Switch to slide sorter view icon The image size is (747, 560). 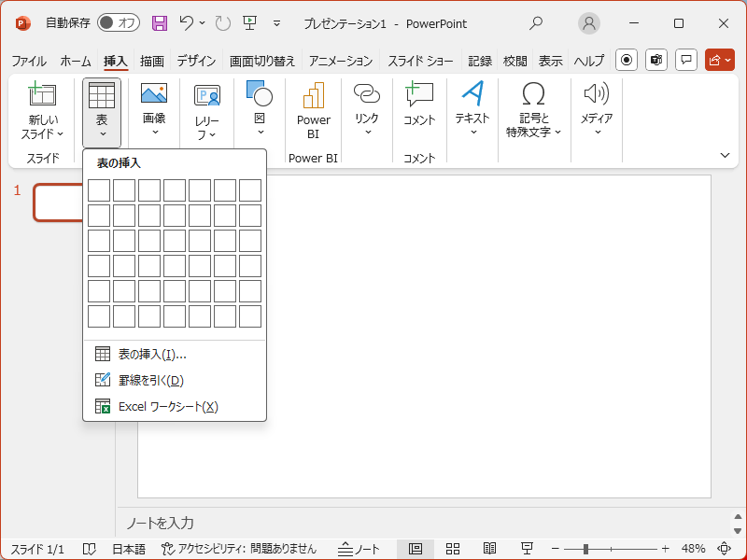[x=453, y=549]
